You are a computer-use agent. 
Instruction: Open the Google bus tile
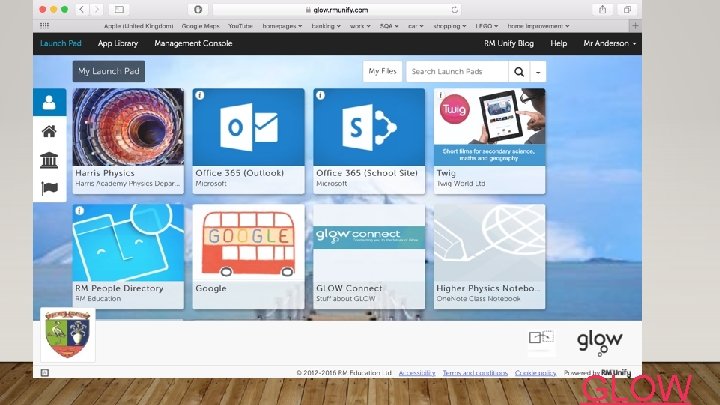(248, 256)
